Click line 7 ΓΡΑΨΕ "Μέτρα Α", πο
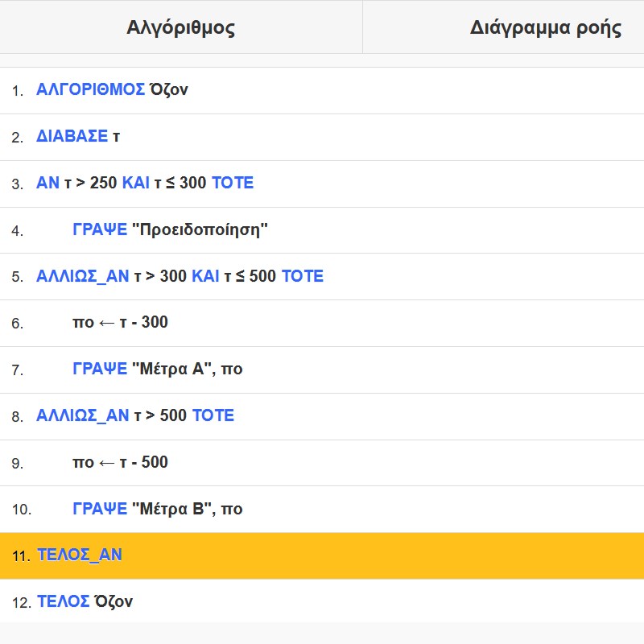 [322, 370]
